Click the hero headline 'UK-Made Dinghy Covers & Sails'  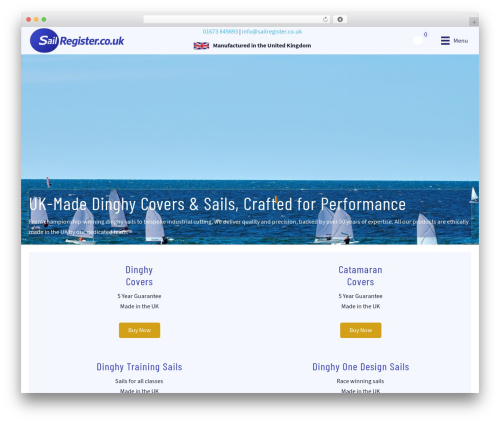coord(134,204)
